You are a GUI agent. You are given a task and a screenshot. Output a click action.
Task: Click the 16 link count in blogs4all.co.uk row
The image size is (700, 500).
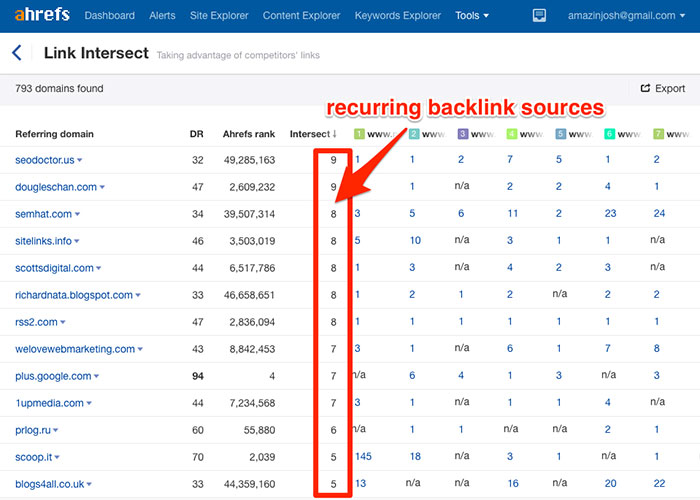pos(513,483)
